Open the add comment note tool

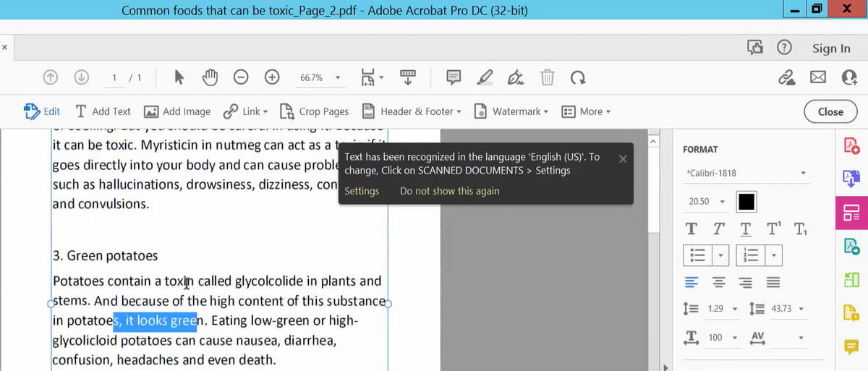454,77
